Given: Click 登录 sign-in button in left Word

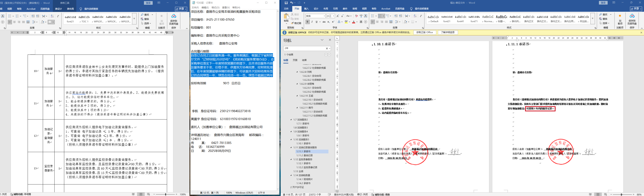Looking at the screenshot, I should [x=148, y=3].
